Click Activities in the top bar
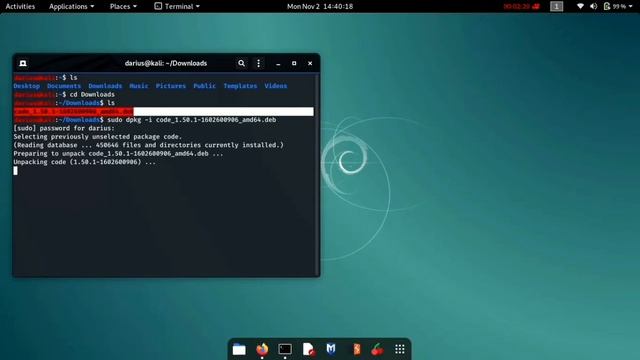The width and height of the screenshot is (640, 360). (20, 6)
